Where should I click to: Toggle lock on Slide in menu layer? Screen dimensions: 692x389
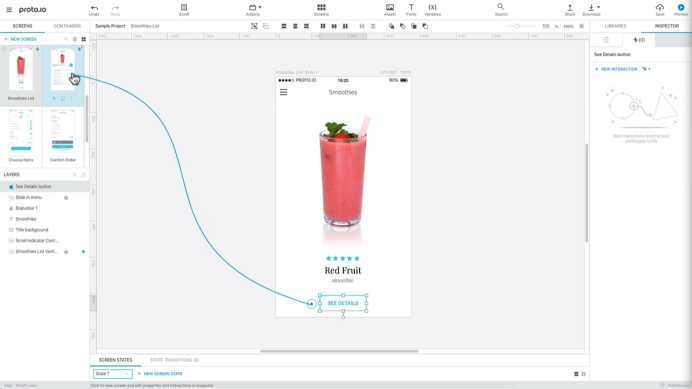tap(66, 197)
